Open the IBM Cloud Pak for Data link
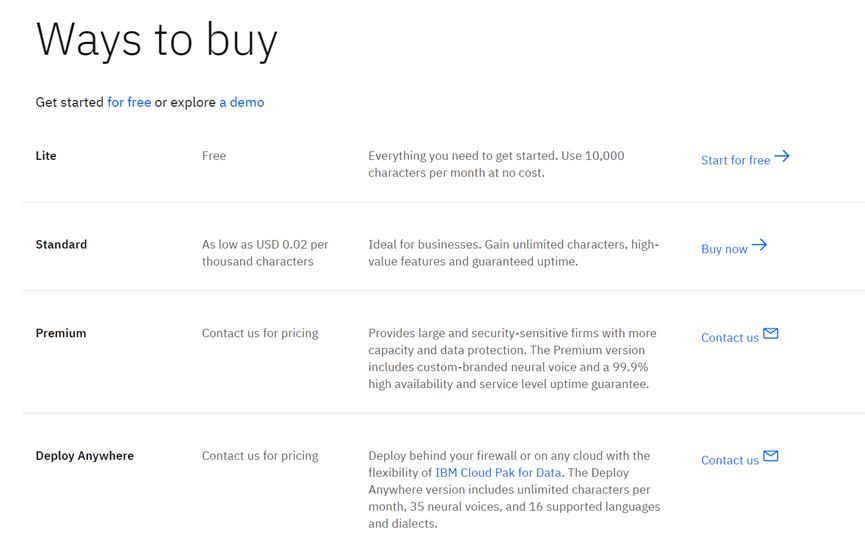 pyautogui.click(x=499, y=473)
